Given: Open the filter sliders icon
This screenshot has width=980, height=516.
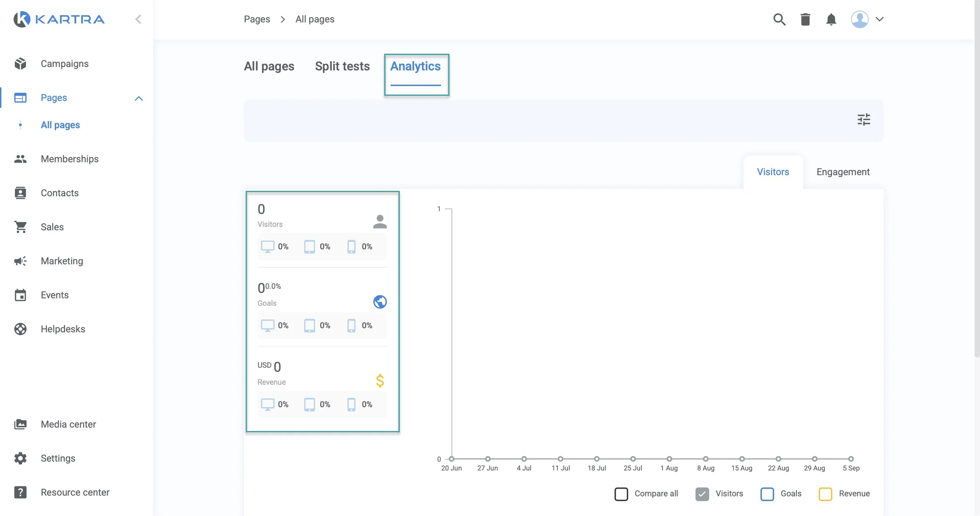Looking at the screenshot, I should point(864,120).
